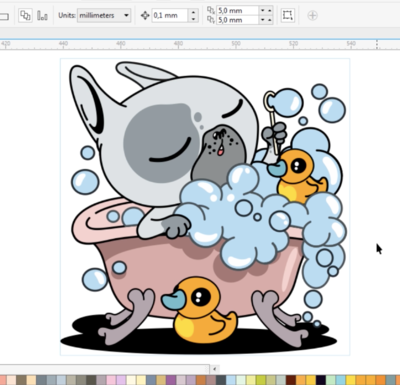Click the Current Page layout icon
Image resolution: width=400 pixels, height=385 pixels.
[42, 15]
